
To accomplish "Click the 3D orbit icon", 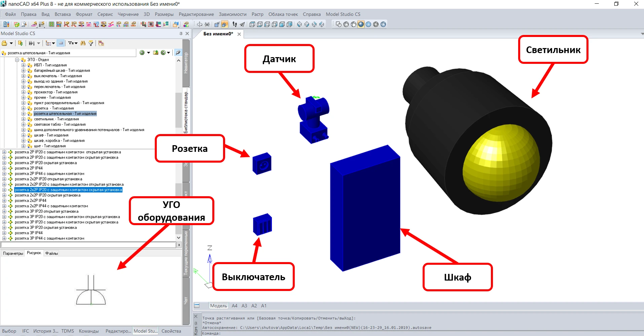I will [200, 24].
